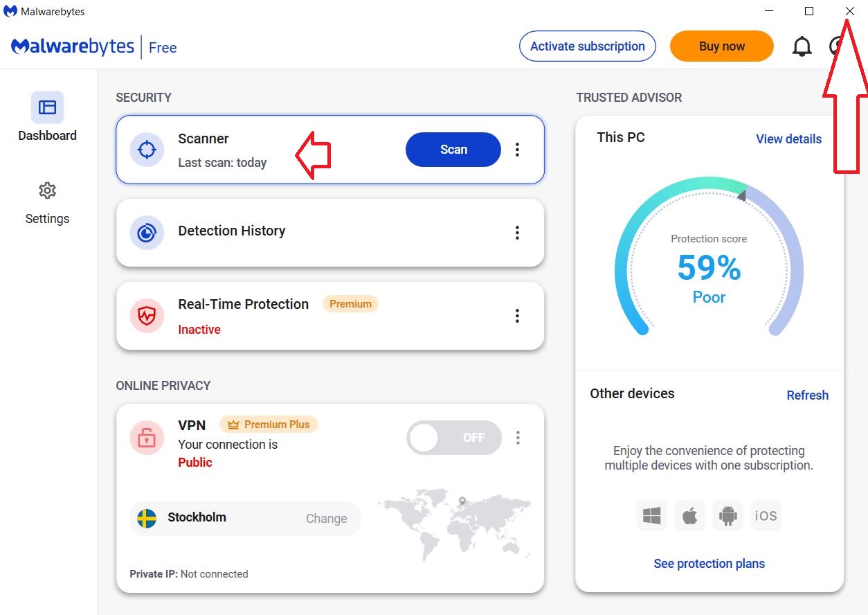Open View details link

[x=788, y=139]
